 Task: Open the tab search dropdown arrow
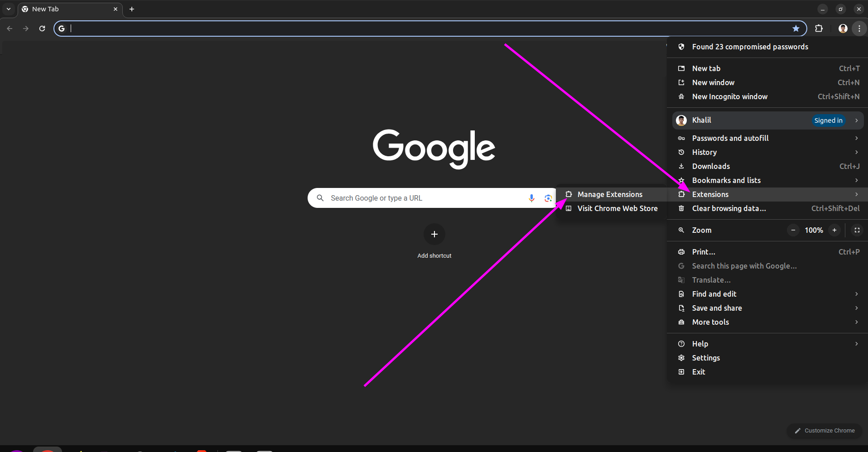pos(9,9)
